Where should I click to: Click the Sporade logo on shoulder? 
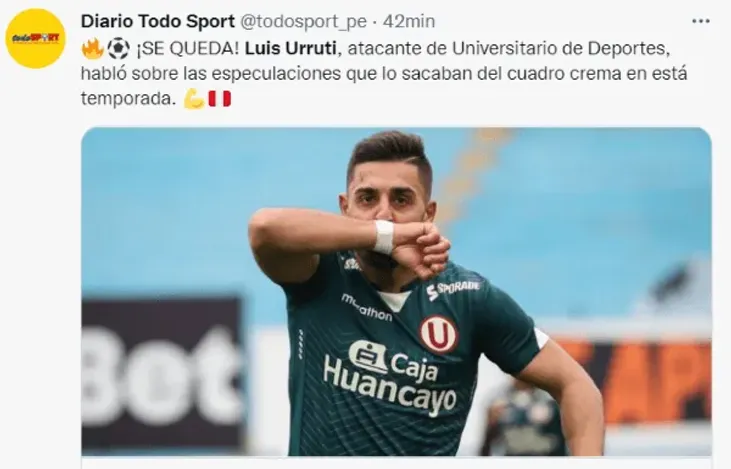coord(453,289)
